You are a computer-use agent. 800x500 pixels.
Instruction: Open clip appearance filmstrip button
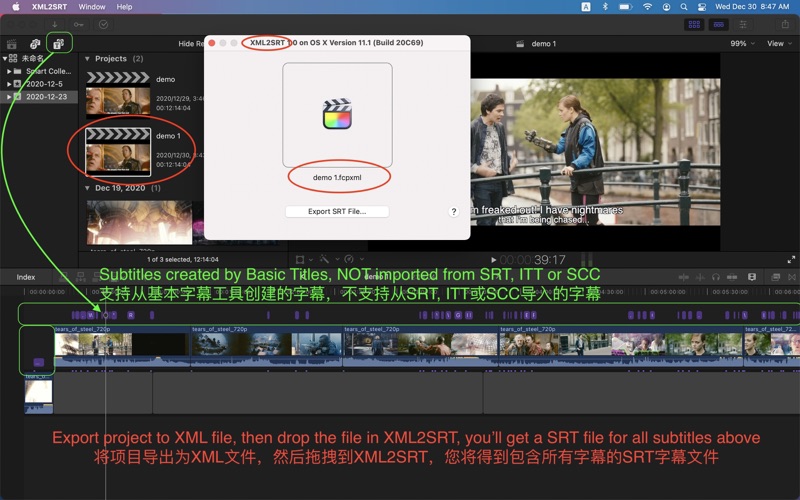pos(752,277)
